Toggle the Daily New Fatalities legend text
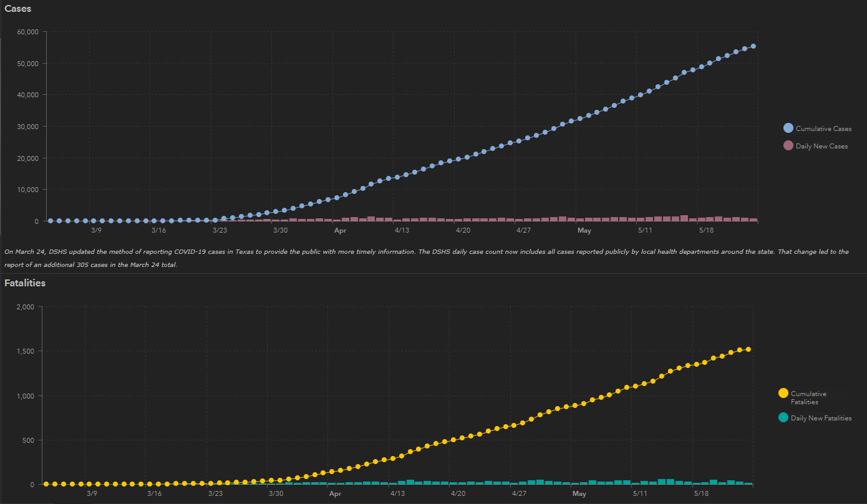 point(821,419)
